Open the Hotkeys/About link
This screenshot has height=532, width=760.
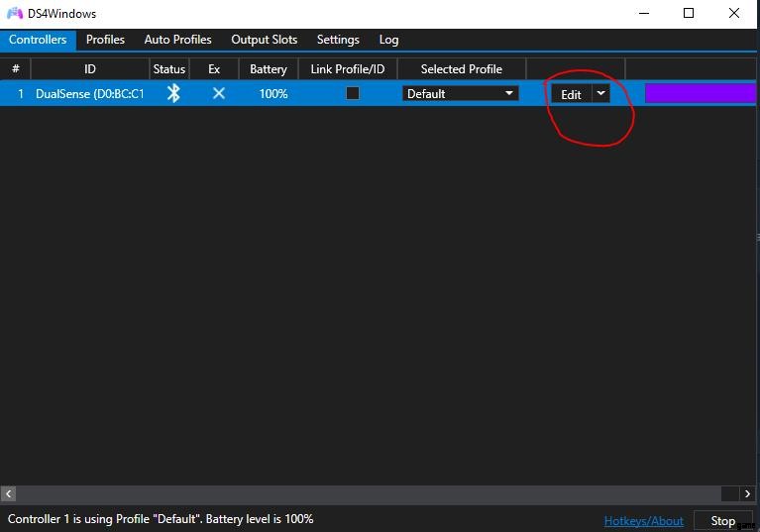(x=643, y=520)
